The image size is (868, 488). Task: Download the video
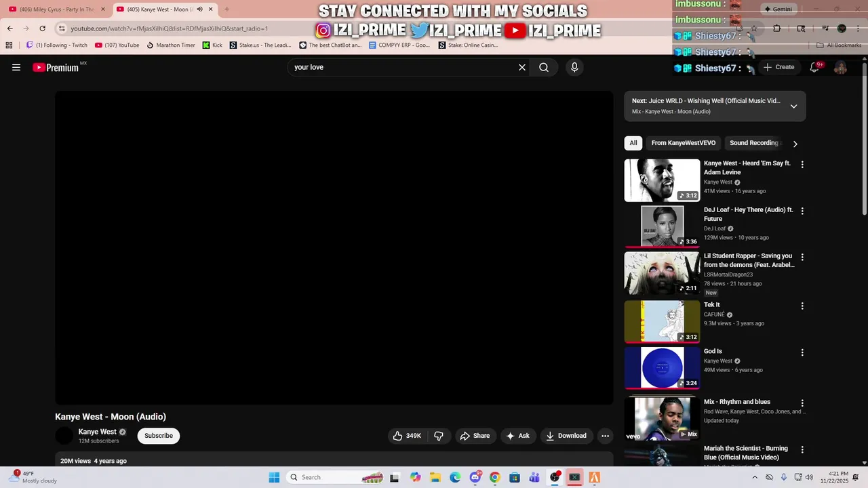click(566, 436)
